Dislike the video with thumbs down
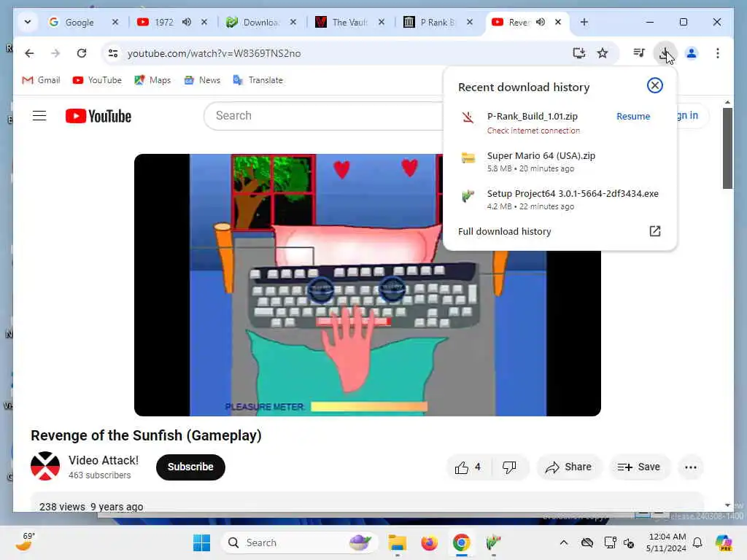Screen dimensions: 747x560 point(509,467)
